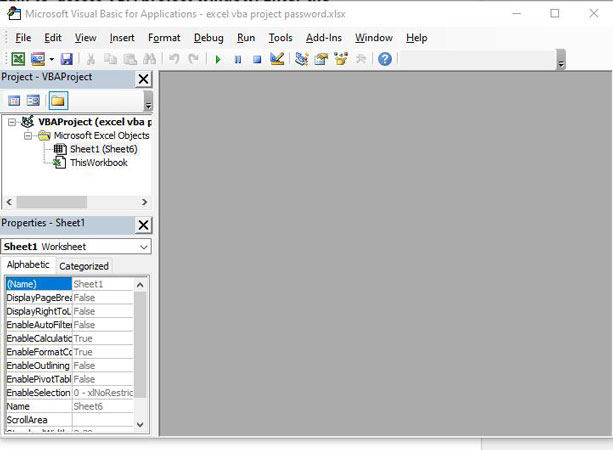Click the ScrollArea value field
613x450 pixels.
[x=103, y=420]
